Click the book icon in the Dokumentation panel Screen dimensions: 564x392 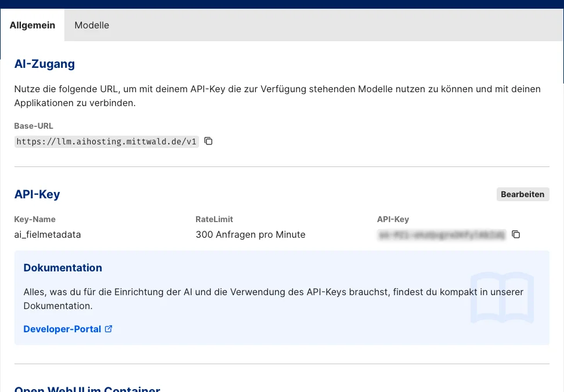tap(501, 297)
